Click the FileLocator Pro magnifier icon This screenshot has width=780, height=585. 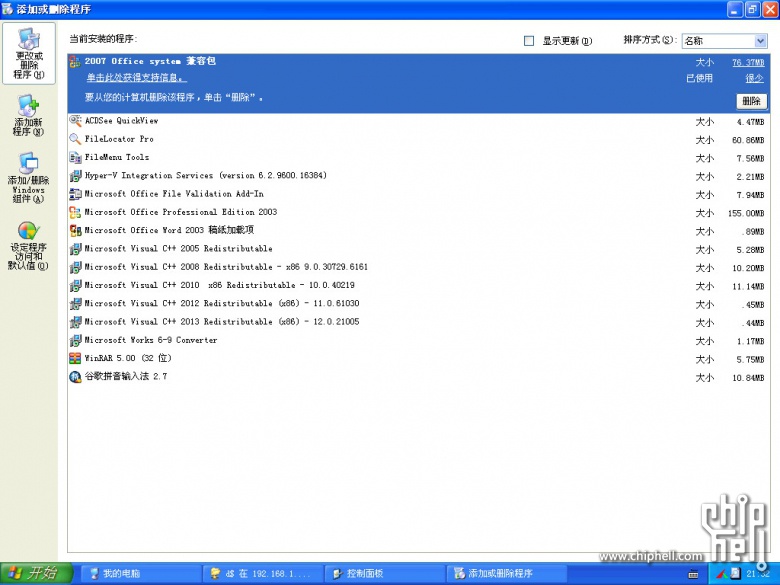coord(75,139)
